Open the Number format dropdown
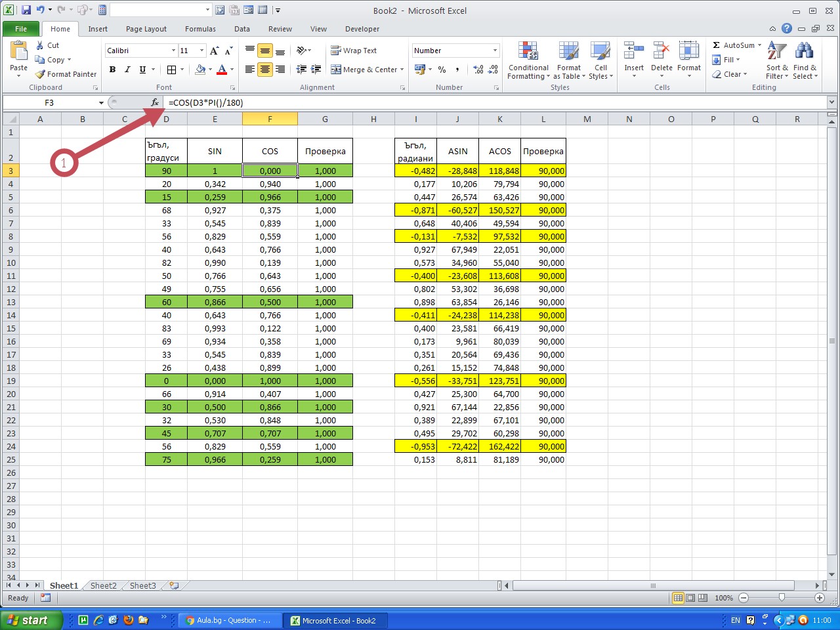This screenshot has width=840, height=630. click(495, 51)
